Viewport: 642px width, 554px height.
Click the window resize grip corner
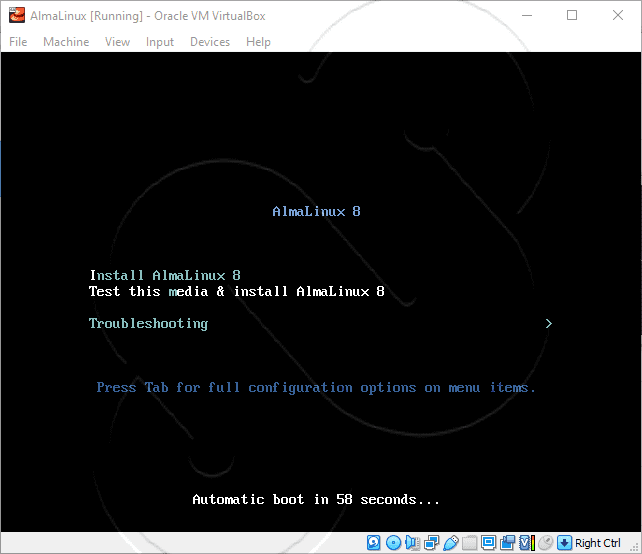[x=636, y=548]
